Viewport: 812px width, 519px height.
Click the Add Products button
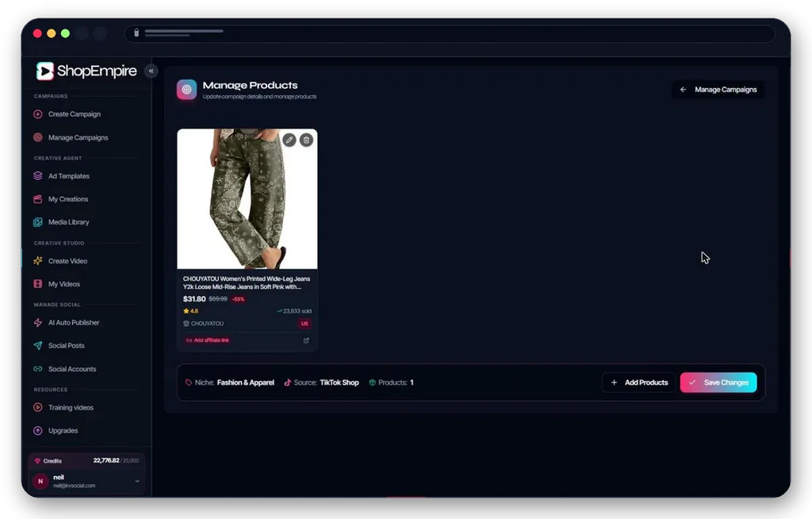(639, 383)
